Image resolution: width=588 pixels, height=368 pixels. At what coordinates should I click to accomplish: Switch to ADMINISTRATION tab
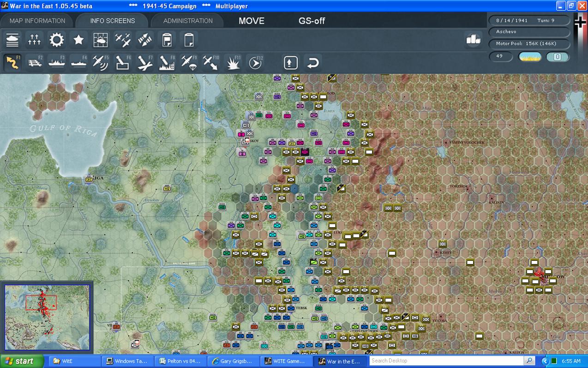pyautogui.click(x=188, y=21)
